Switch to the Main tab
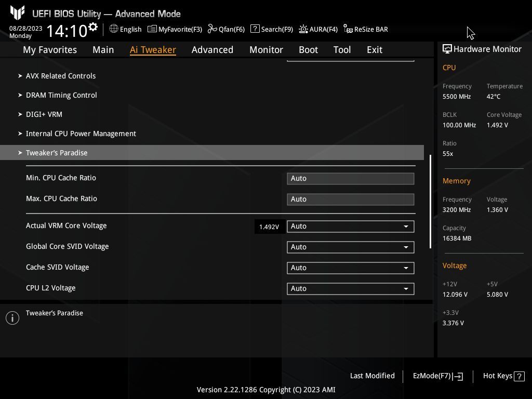The image size is (532, 399). 103,49
